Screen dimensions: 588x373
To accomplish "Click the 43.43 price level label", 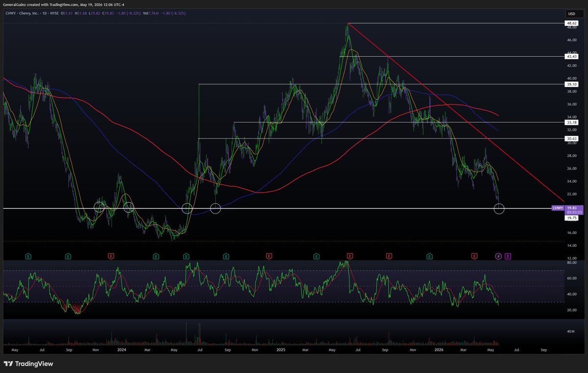I will pyautogui.click(x=571, y=57).
